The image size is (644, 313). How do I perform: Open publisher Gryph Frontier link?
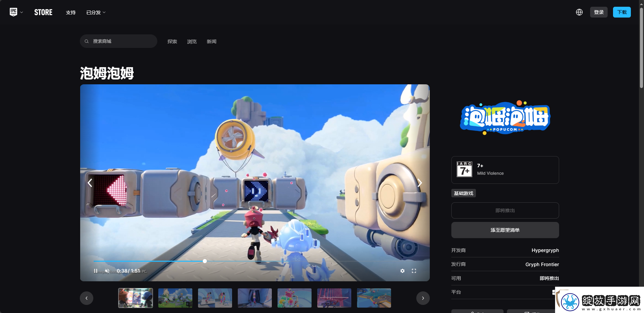point(542,264)
